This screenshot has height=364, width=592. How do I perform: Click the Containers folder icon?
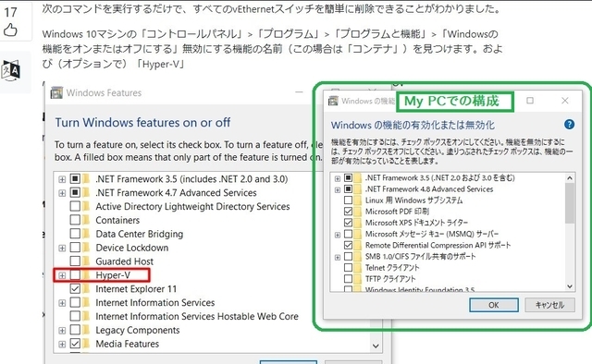[x=86, y=220]
